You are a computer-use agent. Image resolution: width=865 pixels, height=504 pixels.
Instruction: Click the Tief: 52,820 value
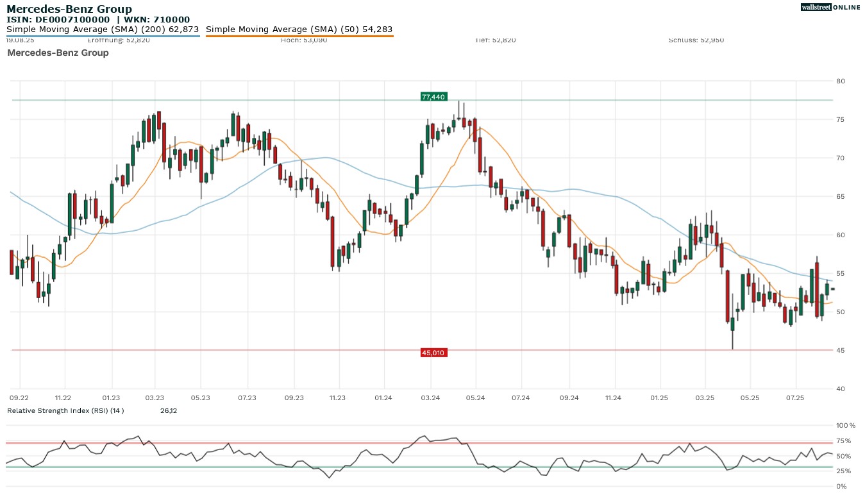pos(495,40)
